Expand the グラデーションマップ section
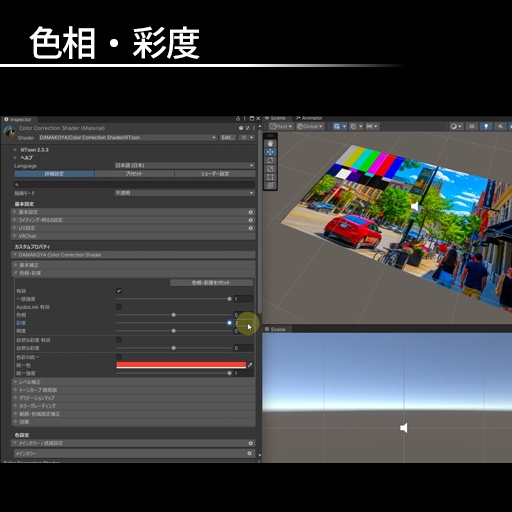Image resolution: width=512 pixels, height=512 pixels. 133,398
